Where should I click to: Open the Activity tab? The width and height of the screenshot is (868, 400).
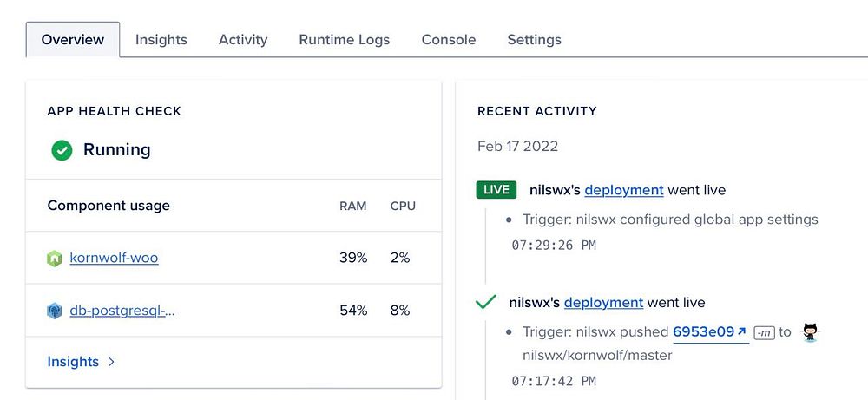[243, 40]
